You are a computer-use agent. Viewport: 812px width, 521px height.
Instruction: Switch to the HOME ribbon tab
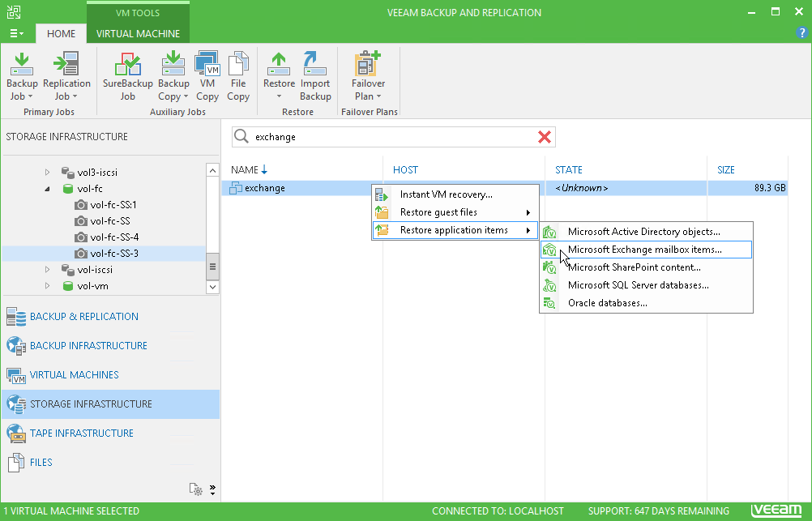(x=61, y=34)
